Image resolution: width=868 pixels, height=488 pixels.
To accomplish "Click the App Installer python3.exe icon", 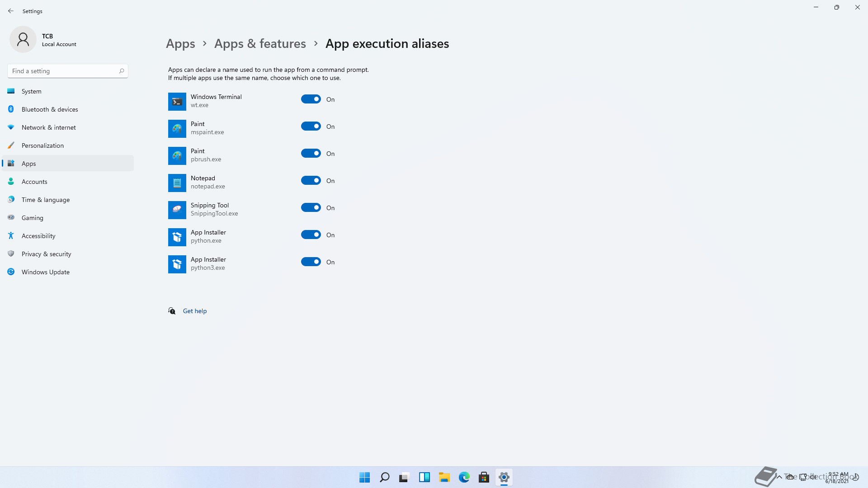I will [177, 264].
